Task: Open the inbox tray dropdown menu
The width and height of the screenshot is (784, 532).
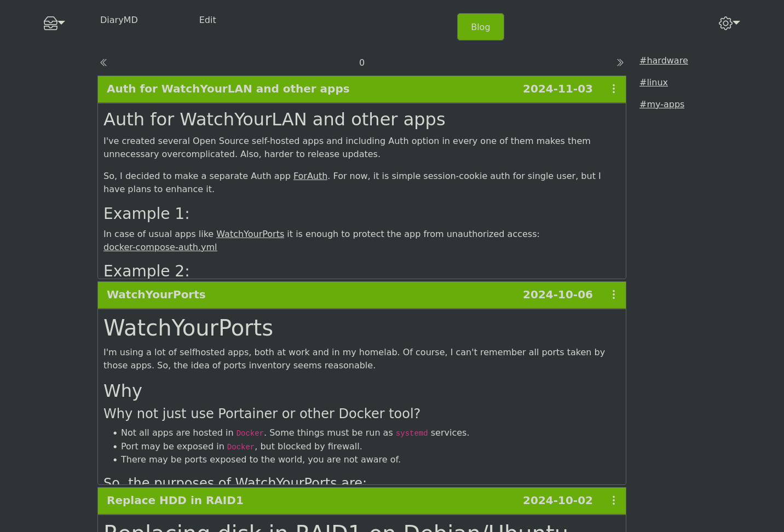Action: tap(54, 23)
